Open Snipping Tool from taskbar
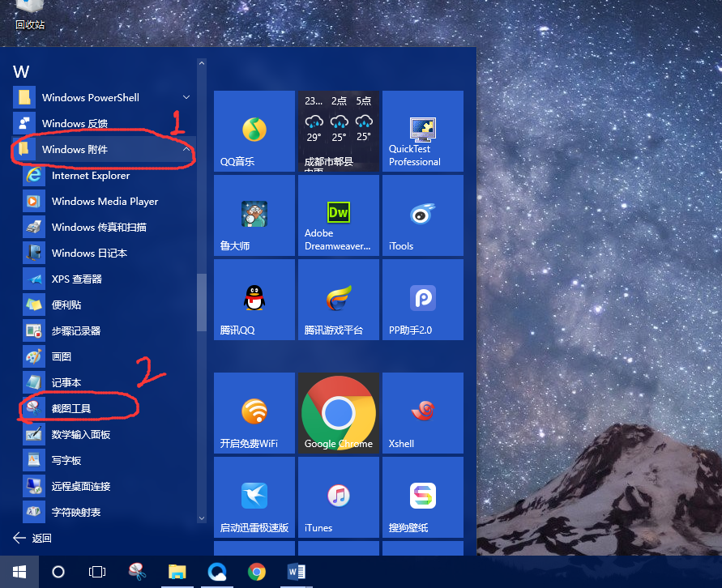722x588 pixels. click(137, 572)
